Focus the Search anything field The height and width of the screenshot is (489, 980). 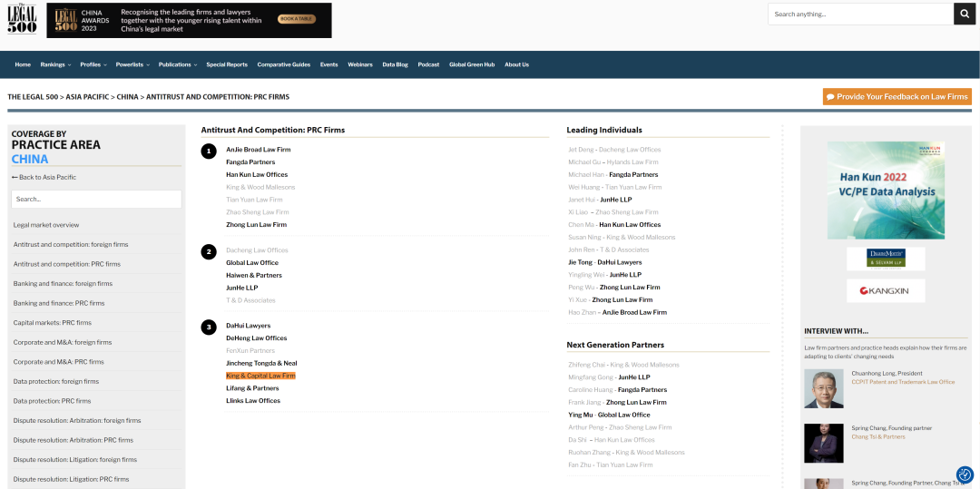860,14
